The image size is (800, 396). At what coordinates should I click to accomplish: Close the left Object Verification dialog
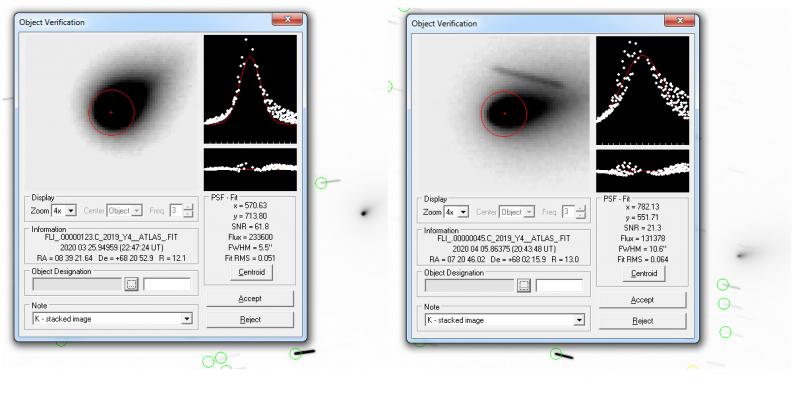coord(288,20)
